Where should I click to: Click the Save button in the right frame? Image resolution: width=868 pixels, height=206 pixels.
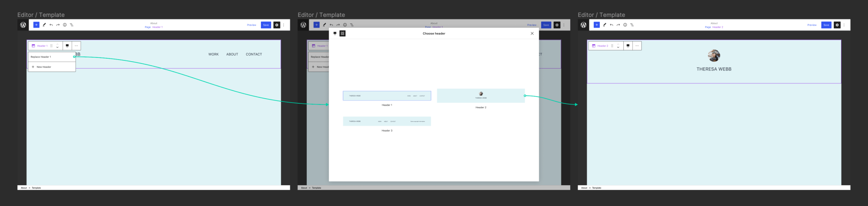[x=826, y=25]
